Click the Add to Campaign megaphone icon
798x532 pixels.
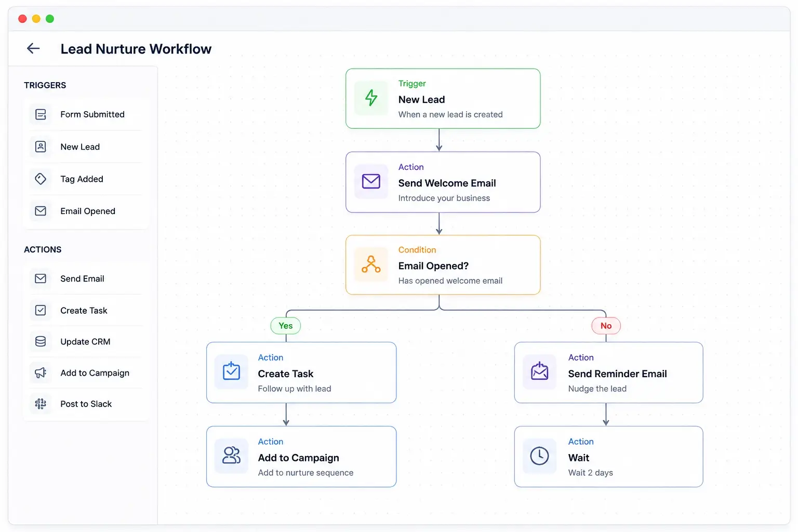tap(41, 373)
